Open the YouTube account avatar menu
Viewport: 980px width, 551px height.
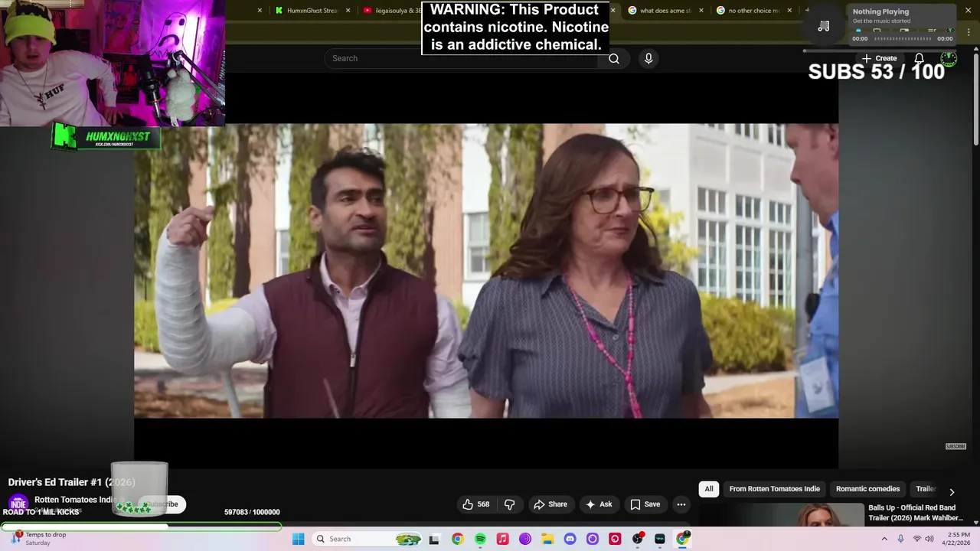pyautogui.click(x=949, y=58)
